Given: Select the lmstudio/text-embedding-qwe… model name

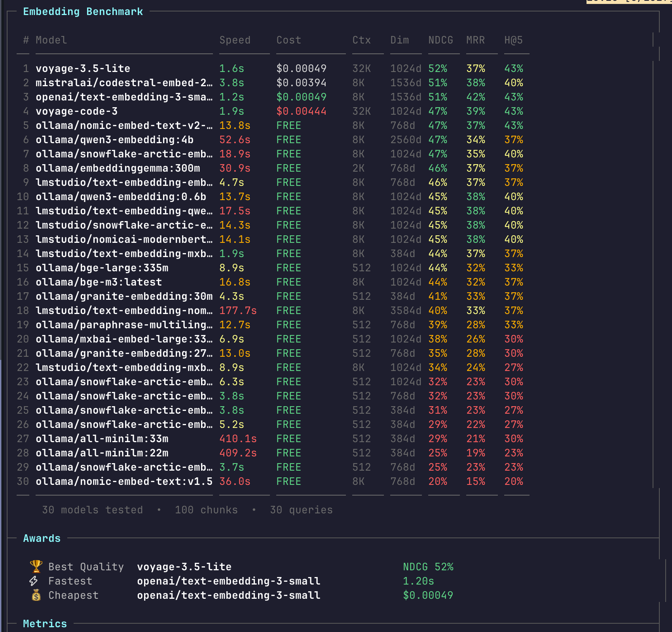Looking at the screenshot, I should (x=124, y=211).
